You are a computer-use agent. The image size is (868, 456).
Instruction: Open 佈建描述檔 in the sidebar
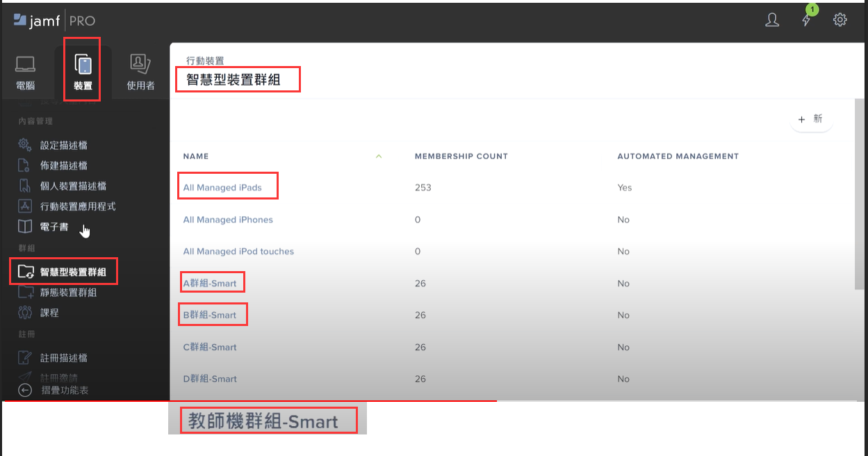64,165
